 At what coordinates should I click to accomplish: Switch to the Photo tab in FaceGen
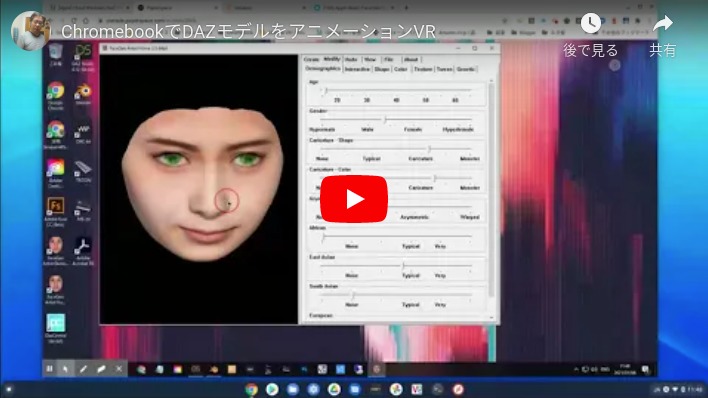click(x=351, y=59)
